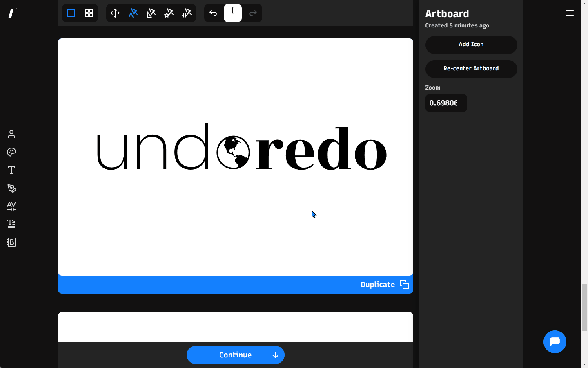Open the hamburger menu at top right
Viewport: 588px width, 368px height.
[x=570, y=13]
